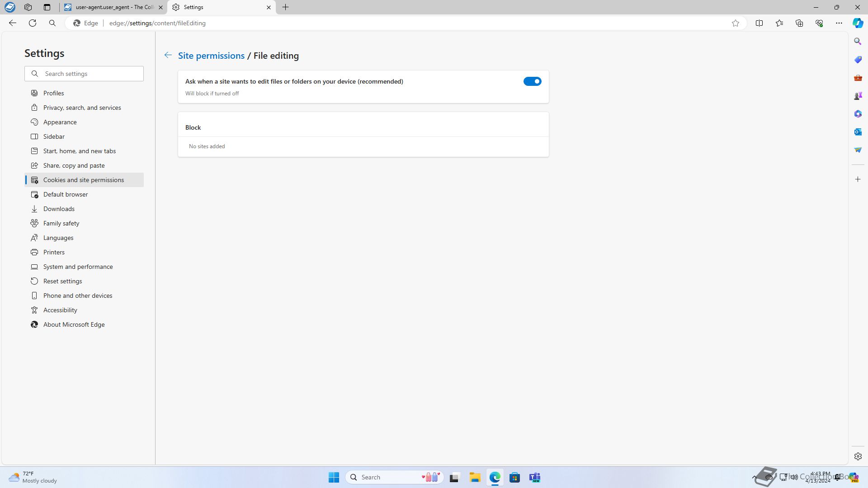Viewport: 868px width, 488px height.
Task: Open the tab actions menu button
Action: pyautogui.click(x=47, y=7)
